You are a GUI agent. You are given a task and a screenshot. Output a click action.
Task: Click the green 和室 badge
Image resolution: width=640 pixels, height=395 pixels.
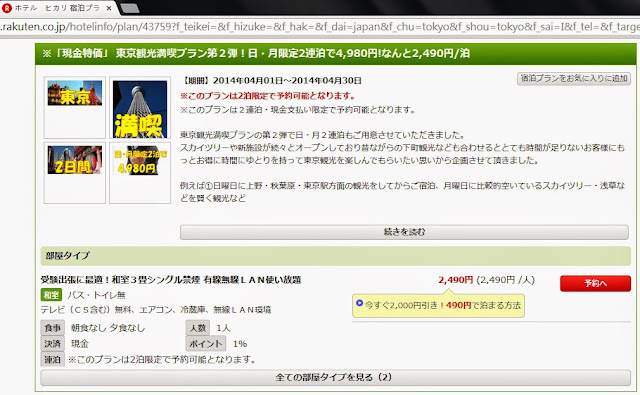click(x=51, y=295)
